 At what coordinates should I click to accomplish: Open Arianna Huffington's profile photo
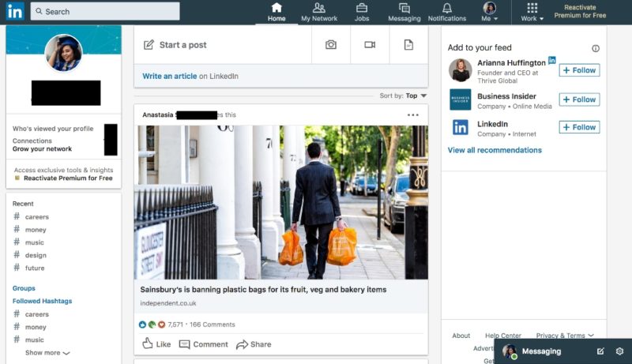tap(461, 70)
